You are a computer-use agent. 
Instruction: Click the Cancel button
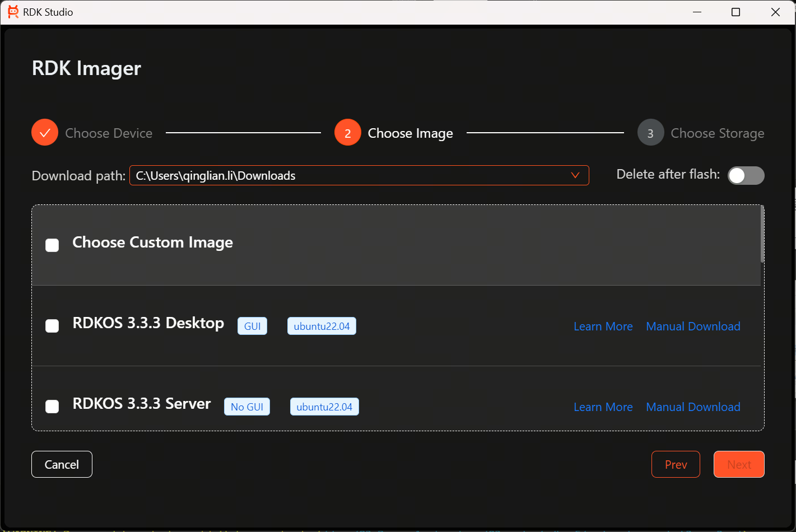tap(62, 464)
